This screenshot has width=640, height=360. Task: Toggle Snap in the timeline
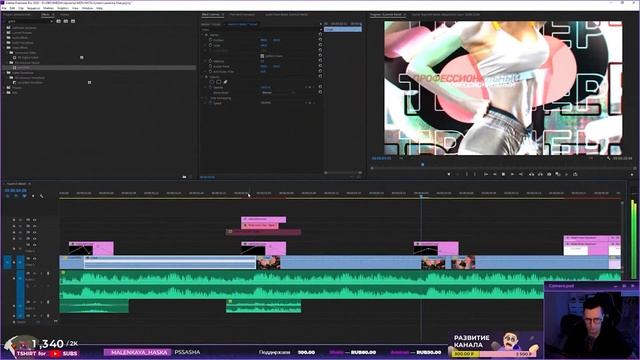click(x=16, y=196)
